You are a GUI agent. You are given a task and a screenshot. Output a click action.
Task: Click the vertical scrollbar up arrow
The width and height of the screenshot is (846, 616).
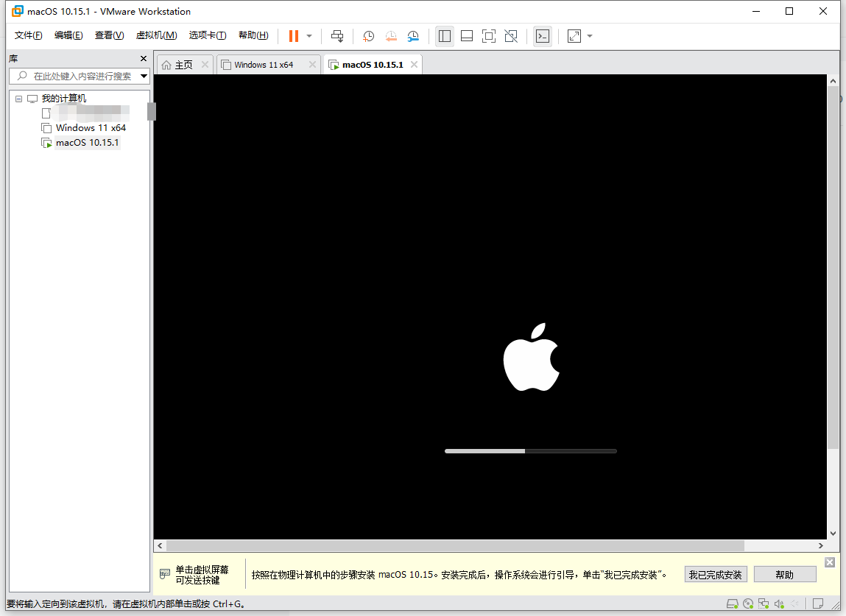point(833,81)
